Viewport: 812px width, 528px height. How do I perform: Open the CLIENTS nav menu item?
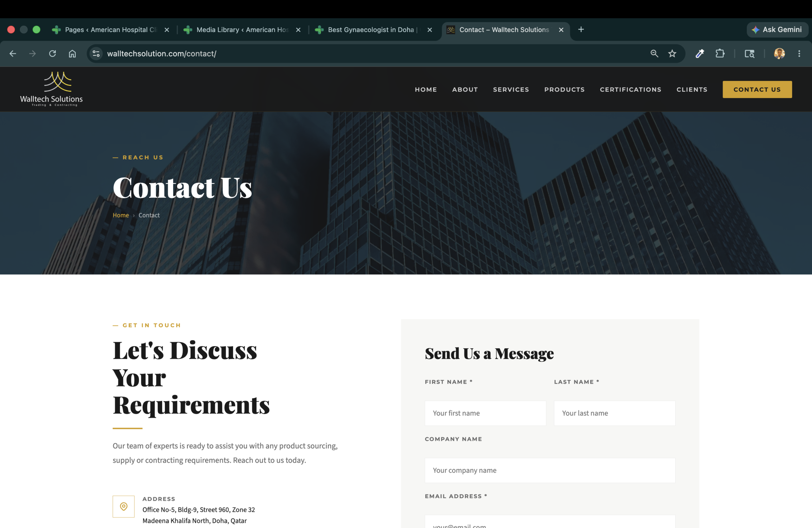click(692, 89)
